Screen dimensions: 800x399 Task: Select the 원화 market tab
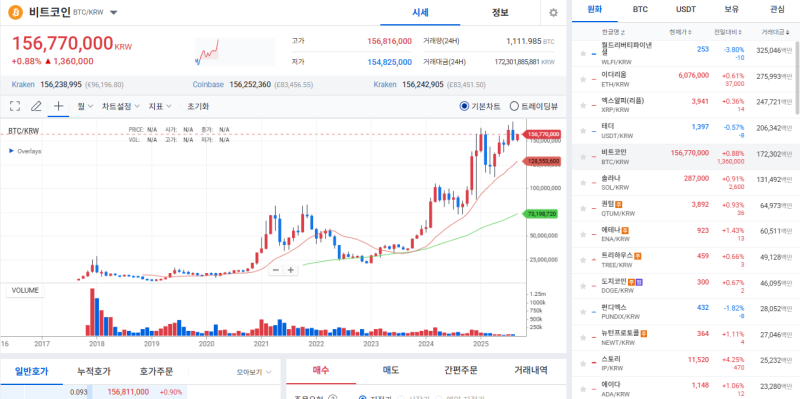point(595,10)
